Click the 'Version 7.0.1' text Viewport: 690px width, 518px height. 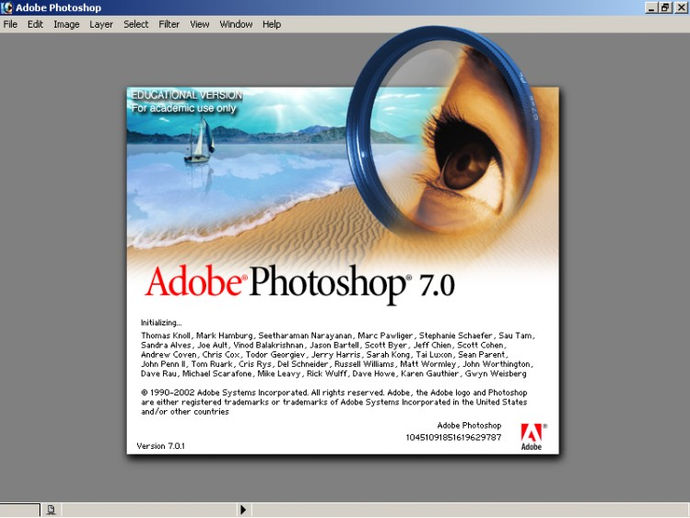pyautogui.click(x=161, y=446)
